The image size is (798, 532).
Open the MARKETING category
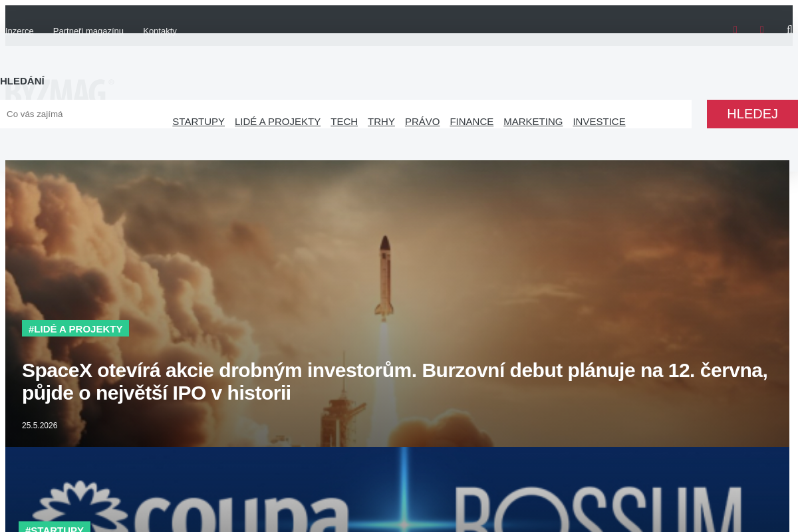coord(533,121)
